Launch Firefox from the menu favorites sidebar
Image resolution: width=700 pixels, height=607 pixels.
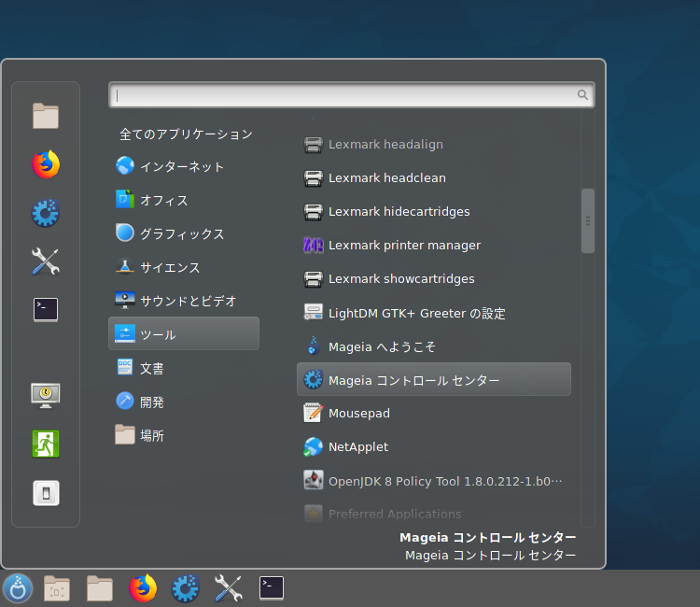[x=46, y=164]
